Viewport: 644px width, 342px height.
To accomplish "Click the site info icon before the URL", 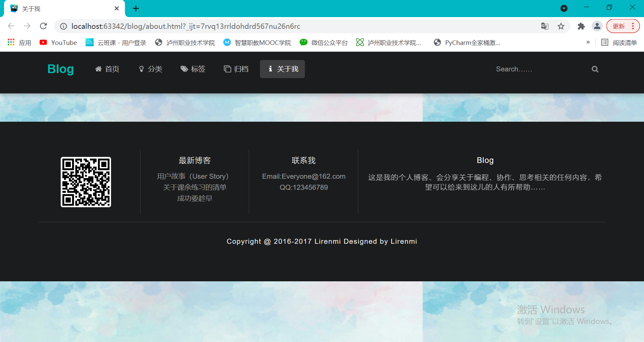I will point(63,26).
